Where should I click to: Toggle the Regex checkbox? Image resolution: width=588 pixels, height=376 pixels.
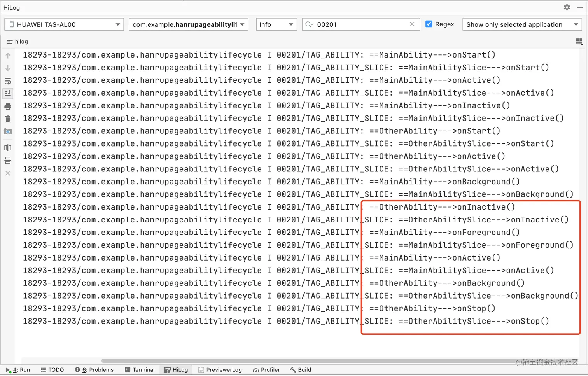tap(429, 24)
